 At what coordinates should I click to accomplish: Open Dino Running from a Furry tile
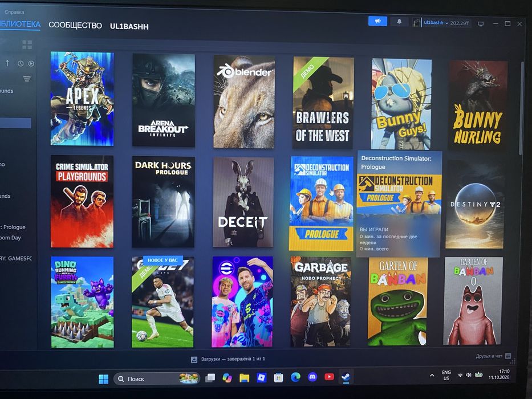tap(83, 302)
